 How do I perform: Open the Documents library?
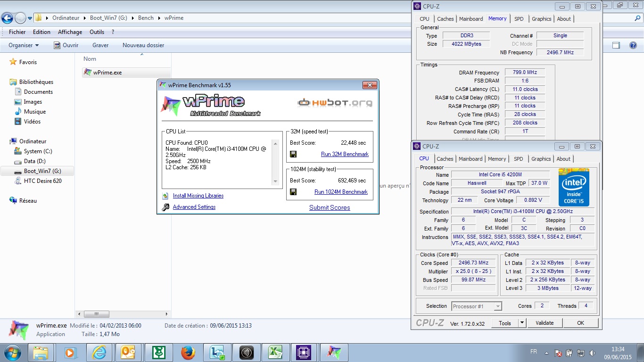tap(38, 92)
